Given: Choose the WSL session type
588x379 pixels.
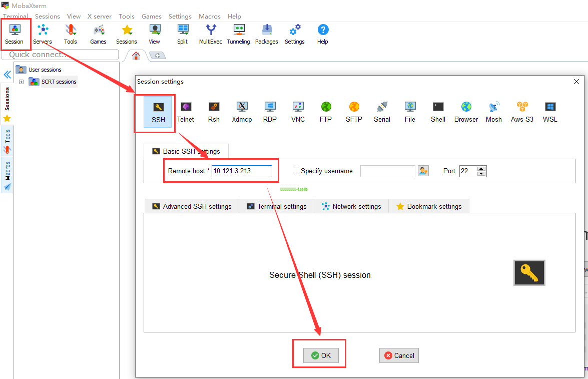Looking at the screenshot, I should [550, 112].
